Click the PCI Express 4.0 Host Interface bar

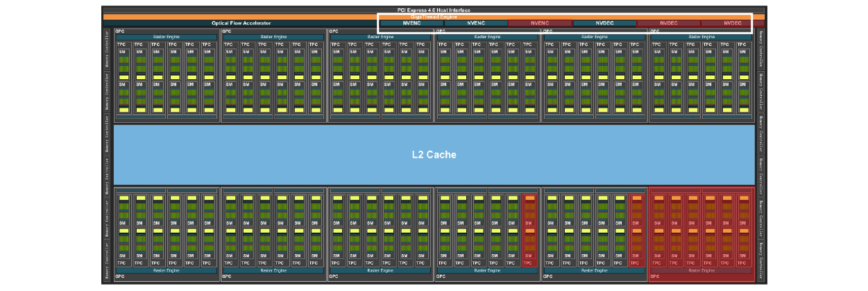pos(434,10)
